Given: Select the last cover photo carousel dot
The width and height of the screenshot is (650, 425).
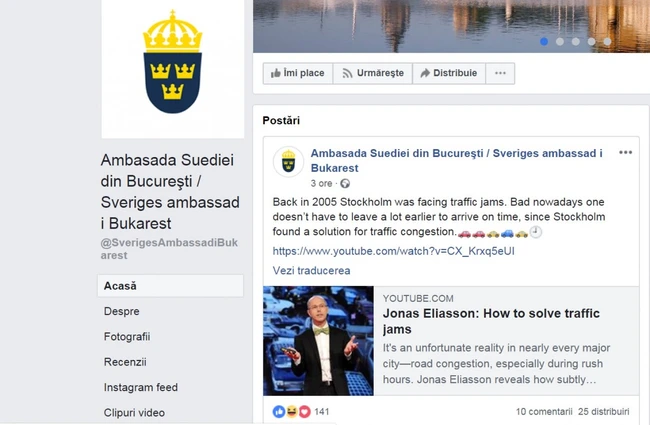Looking at the screenshot, I should point(607,41).
